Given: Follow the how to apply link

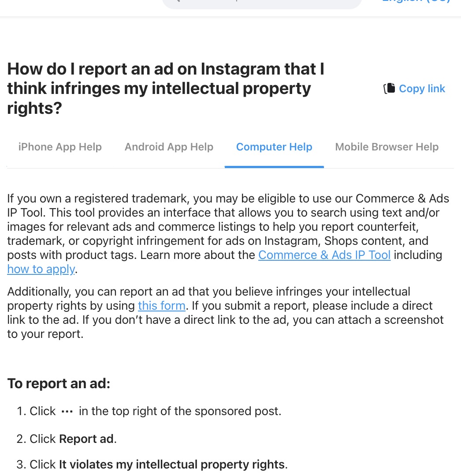Looking at the screenshot, I should [41, 269].
